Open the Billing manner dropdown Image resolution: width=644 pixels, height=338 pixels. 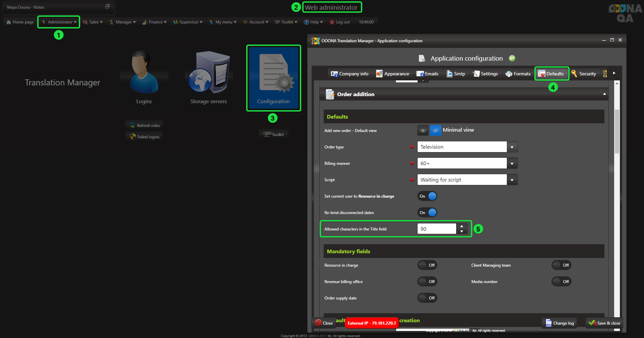point(512,163)
